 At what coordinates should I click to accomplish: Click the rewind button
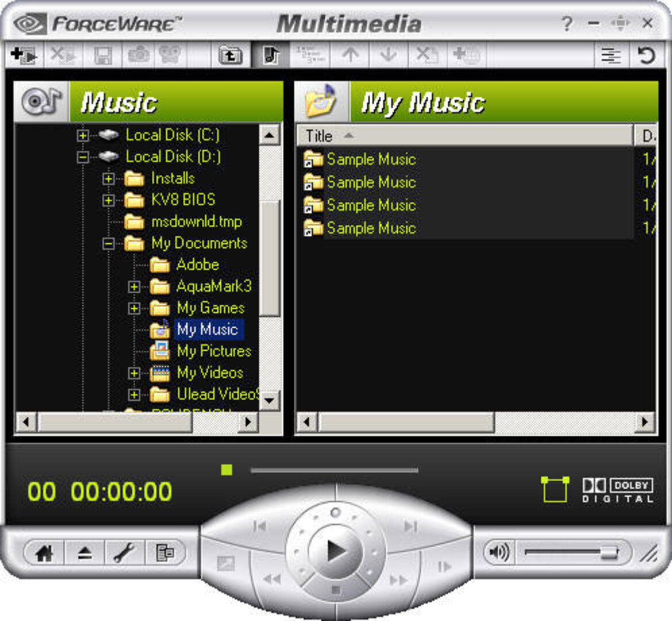(x=272, y=580)
